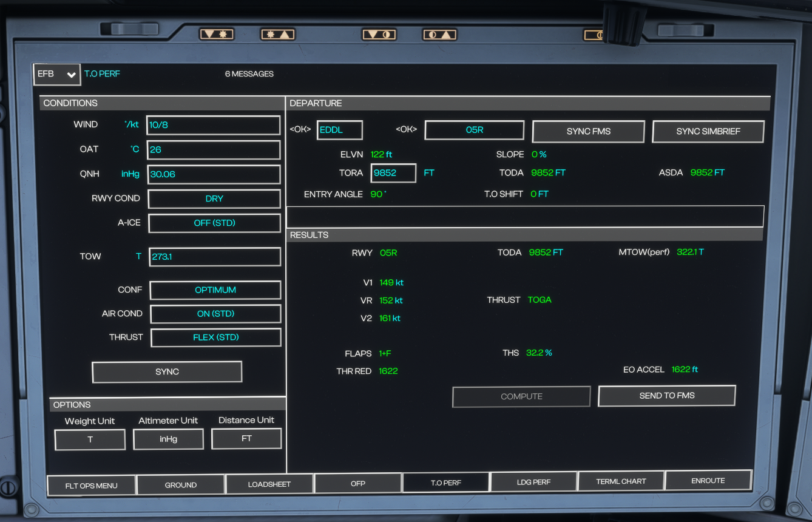Click the Results RWY value "05R"
Viewport: 812px width, 522px height.
click(x=388, y=253)
